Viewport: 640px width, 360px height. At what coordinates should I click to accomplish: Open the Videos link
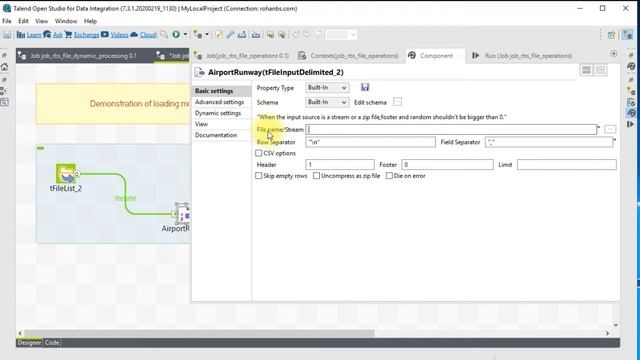119,35
